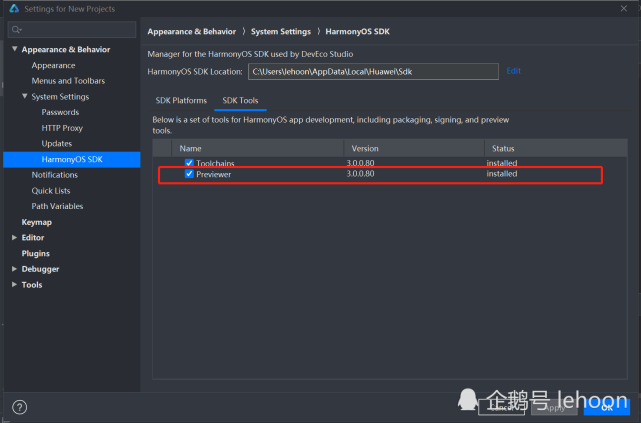Collapse the Appearance & Behavior tree arrow
The image size is (641, 423).
15,49
